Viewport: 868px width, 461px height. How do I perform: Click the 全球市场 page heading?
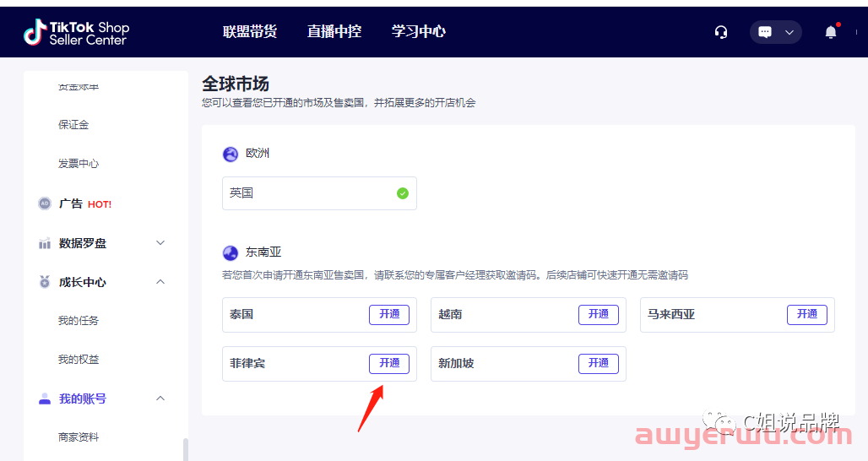(236, 84)
